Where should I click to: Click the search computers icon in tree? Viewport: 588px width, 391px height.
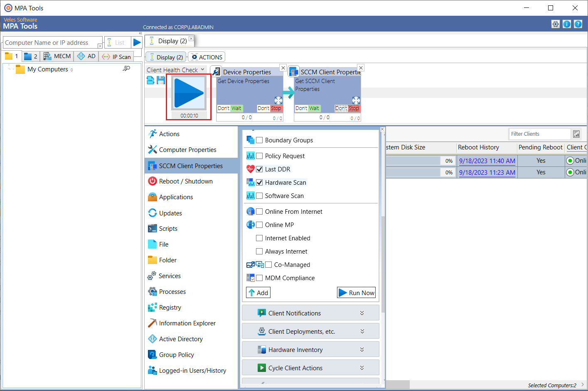(126, 68)
